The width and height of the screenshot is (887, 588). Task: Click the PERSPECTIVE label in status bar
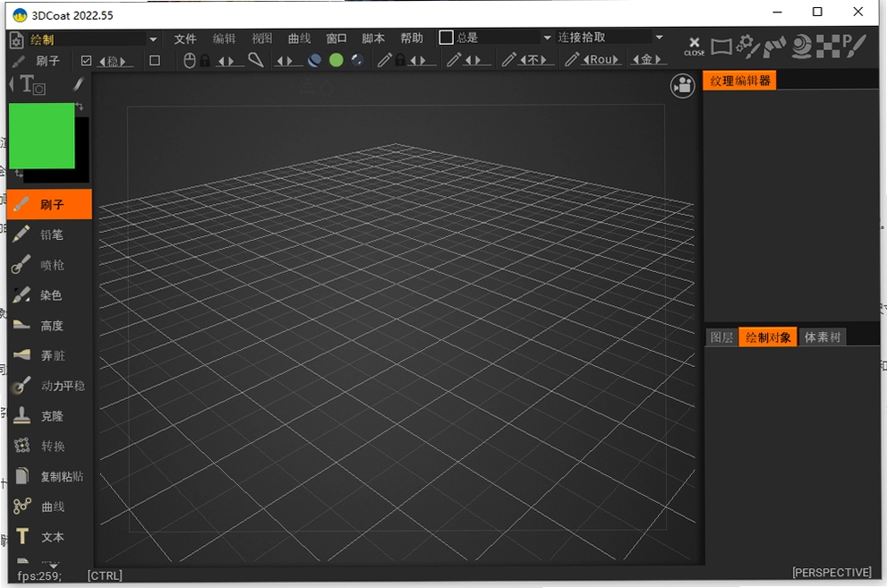832,573
